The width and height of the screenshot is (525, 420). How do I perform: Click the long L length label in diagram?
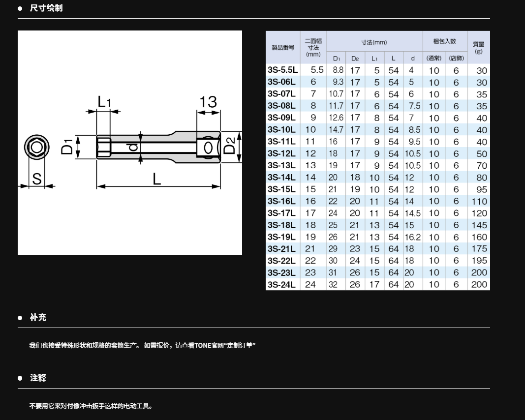[157, 179]
